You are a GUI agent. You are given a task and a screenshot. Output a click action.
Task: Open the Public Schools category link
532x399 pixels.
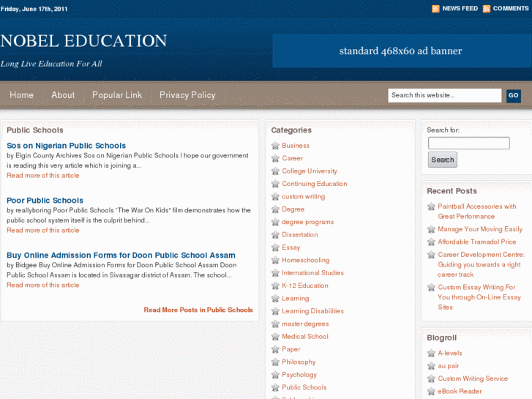tap(304, 387)
